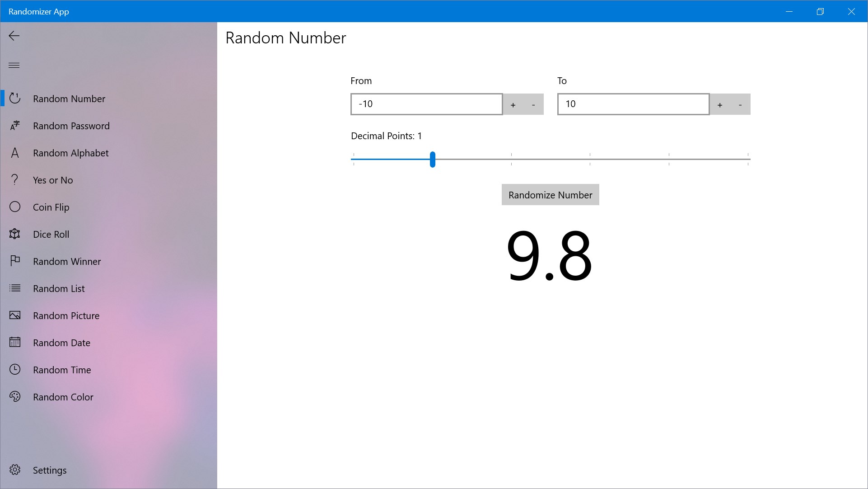This screenshot has width=868, height=489.
Task: Go to Random Alphabet
Action: 109,153
